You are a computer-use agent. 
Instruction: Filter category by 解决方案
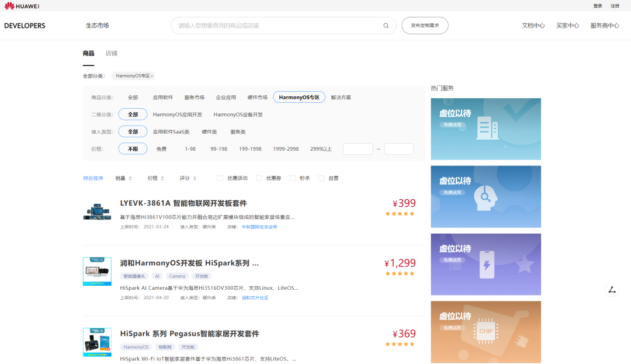pyautogui.click(x=341, y=98)
